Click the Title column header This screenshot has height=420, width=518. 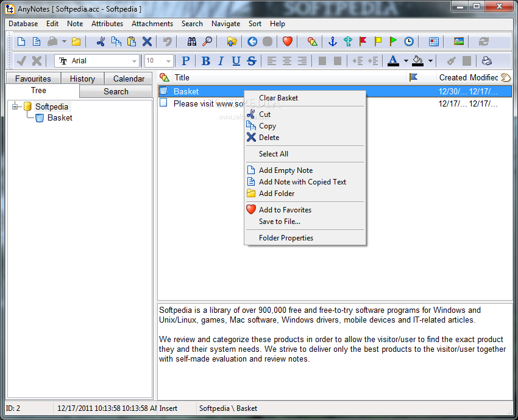(x=288, y=77)
